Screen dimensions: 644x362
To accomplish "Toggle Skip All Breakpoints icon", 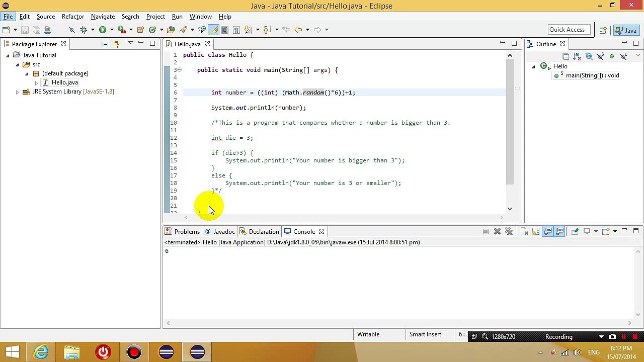I will point(71,30).
